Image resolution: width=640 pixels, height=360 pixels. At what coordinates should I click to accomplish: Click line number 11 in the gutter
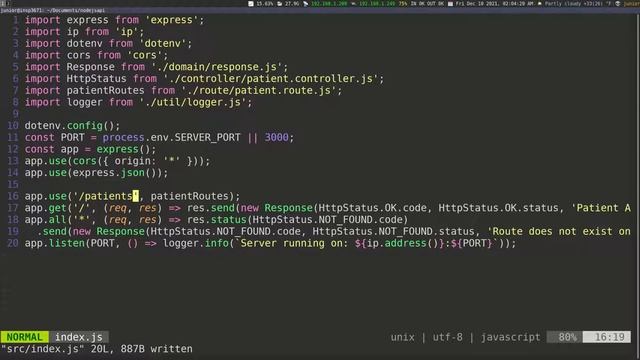point(13,138)
